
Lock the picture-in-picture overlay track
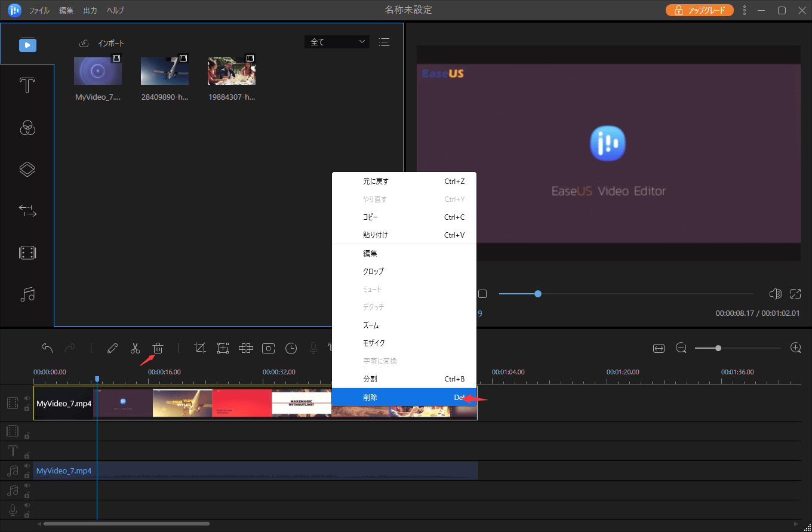(x=27, y=436)
